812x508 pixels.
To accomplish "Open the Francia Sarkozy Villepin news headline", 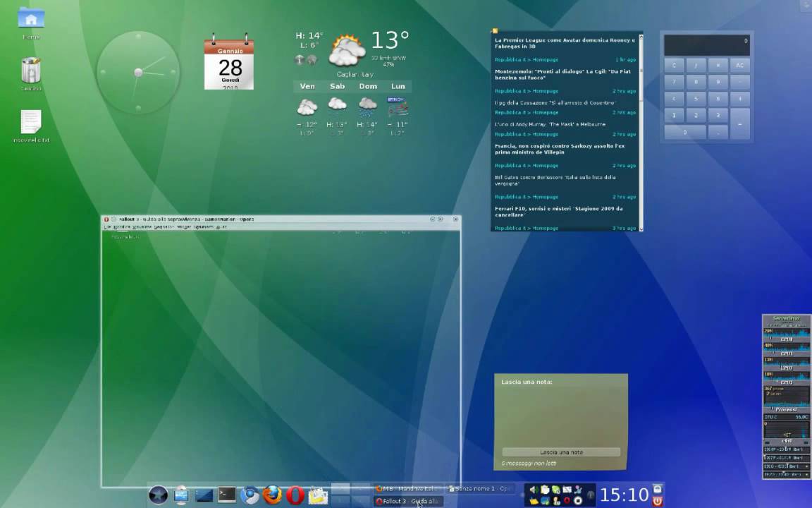I will coord(560,150).
